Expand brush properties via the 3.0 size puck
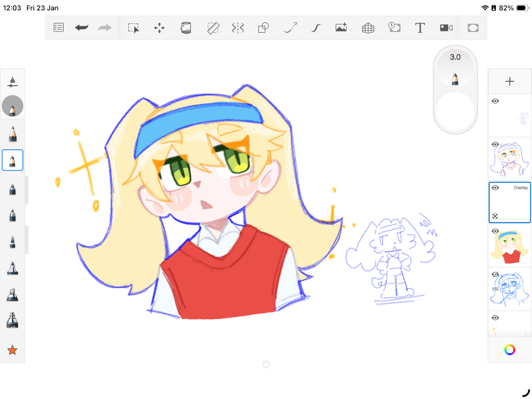This screenshot has height=399, width=532. coord(455,66)
